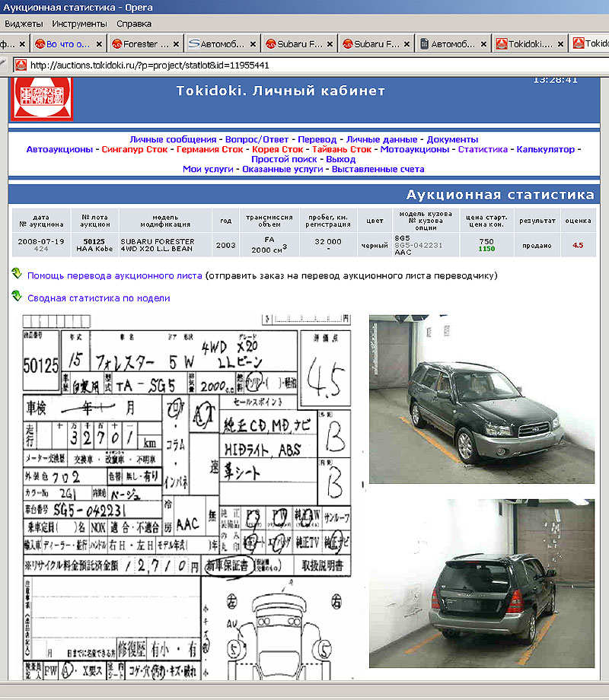The image size is (609, 700).
Task: Click 'Сводная статистика по модели' link
Action: pos(99,297)
